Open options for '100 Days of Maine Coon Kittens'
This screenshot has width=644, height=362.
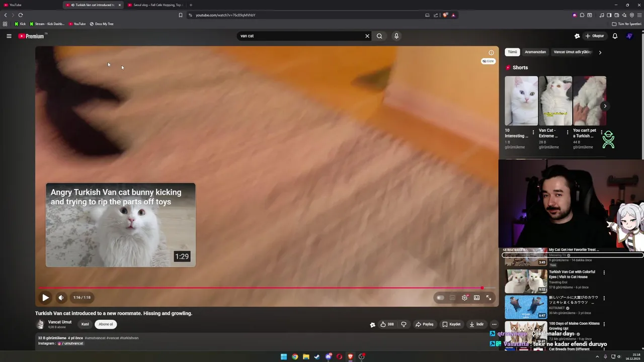click(604, 324)
